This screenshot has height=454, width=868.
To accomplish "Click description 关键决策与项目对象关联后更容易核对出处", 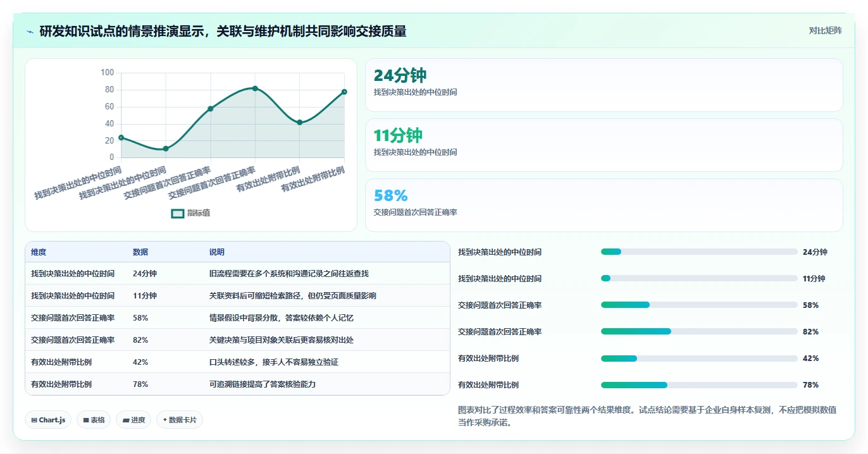I will click(282, 340).
